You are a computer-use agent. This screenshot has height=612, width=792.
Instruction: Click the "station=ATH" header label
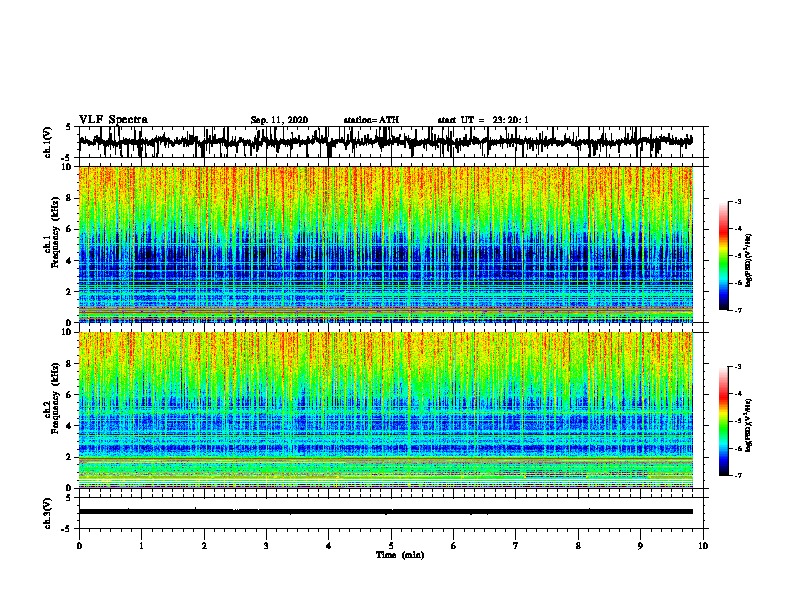(x=371, y=120)
